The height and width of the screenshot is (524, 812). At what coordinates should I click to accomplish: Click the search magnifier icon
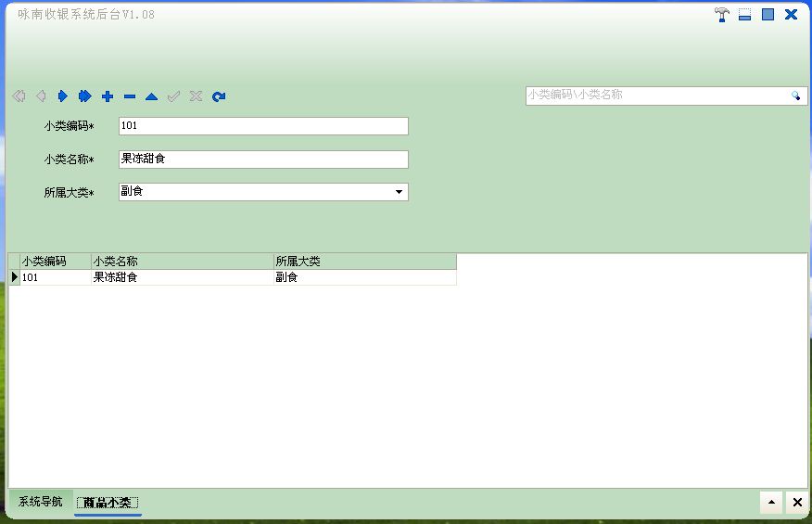795,96
